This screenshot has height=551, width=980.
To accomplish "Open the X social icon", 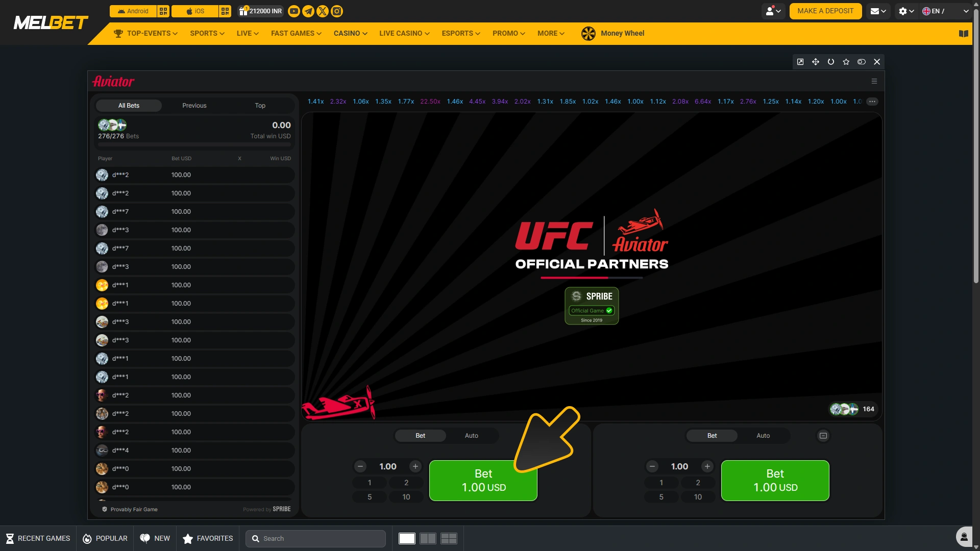I will pyautogui.click(x=323, y=11).
